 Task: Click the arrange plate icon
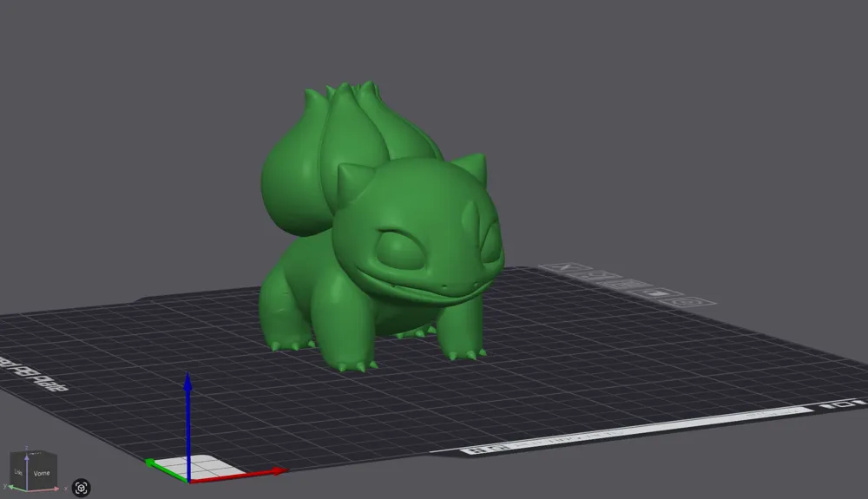click(x=626, y=285)
